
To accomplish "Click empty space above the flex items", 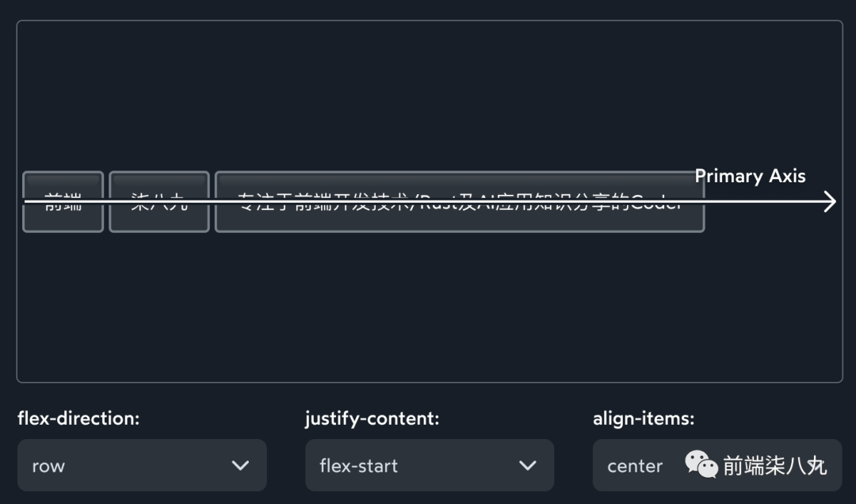I will (428, 95).
